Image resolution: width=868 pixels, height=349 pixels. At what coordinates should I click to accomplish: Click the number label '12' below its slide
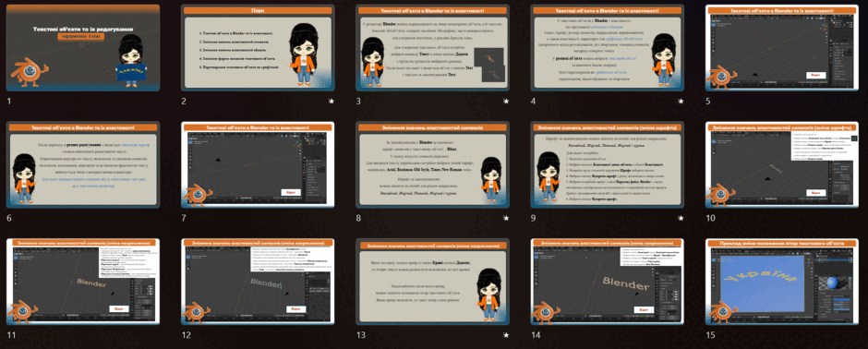tap(187, 335)
